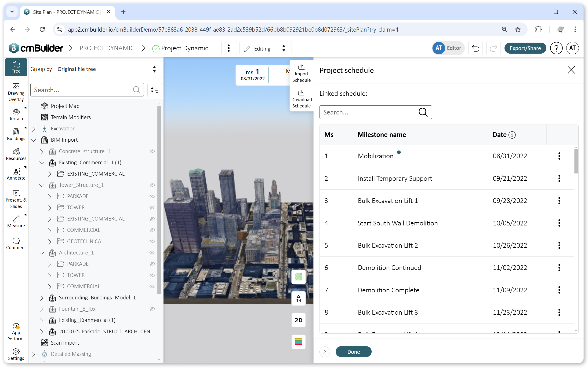Open the AT user account avatar
The height and width of the screenshot is (368, 588).
click(x=572, y=48)
